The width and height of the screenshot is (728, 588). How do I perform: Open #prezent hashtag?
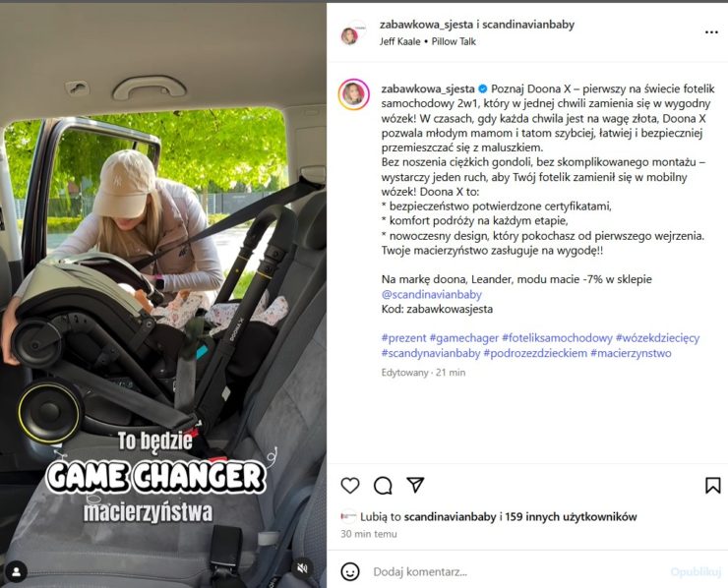(x=403, y=338)
